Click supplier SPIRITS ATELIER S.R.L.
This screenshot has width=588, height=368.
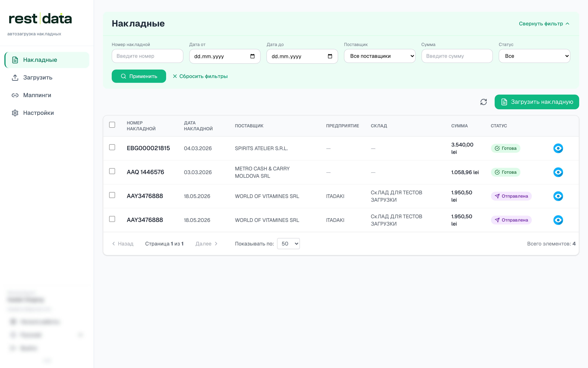pos(261,148)
